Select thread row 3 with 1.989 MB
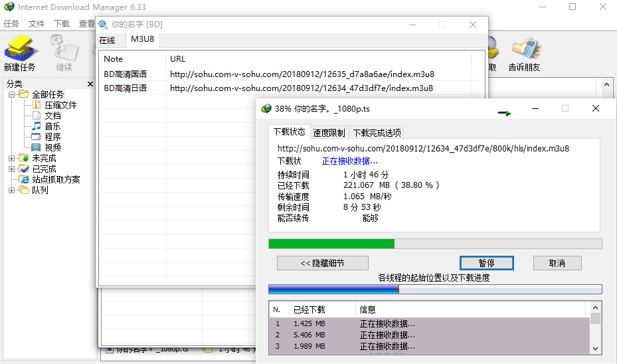Image resolution: width=617 pixels, height=364 pixels. pyautogui.click(x=430, y=346)
